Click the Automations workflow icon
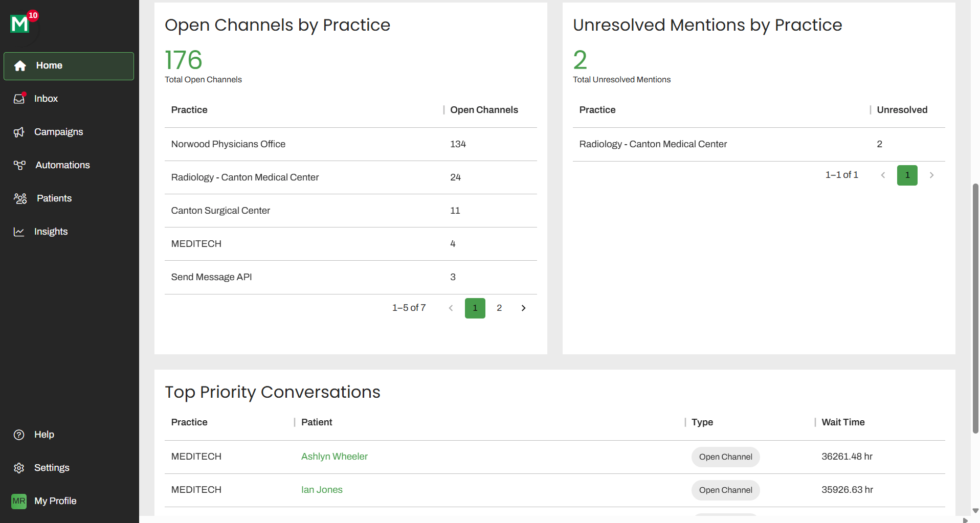The width and height of the screenshot is (980, 523). pos(19,165)
